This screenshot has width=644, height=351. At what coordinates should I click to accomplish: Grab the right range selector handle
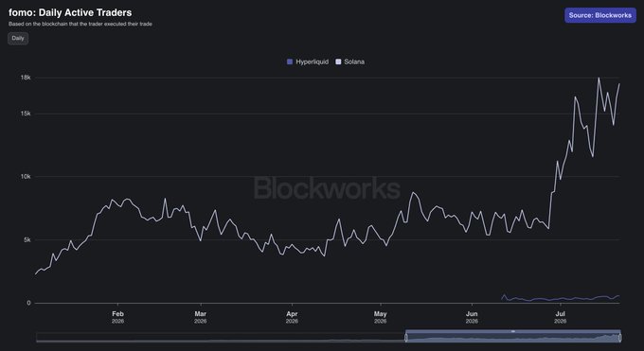(620, 338)
